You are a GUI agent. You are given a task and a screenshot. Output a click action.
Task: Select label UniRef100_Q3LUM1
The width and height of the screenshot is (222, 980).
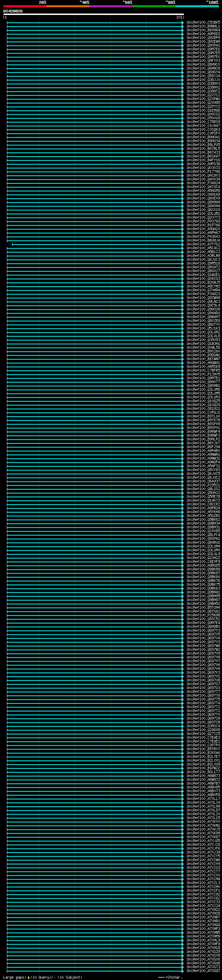[x=203, y=213]
